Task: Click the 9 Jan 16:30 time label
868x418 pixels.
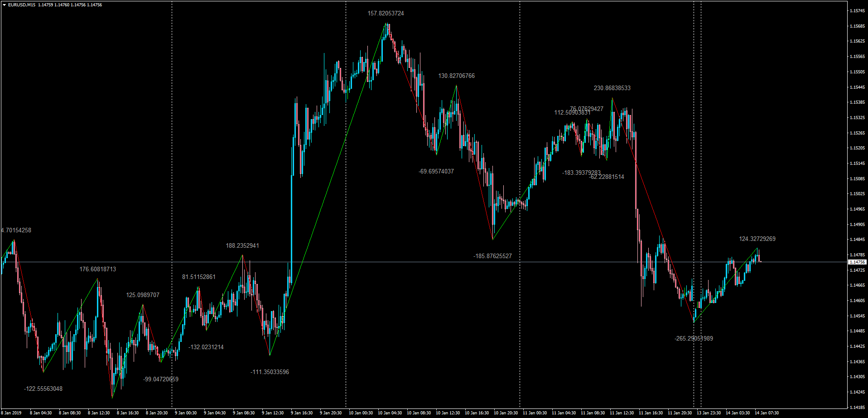Action: pyautogui.click(x=302, y=413)
